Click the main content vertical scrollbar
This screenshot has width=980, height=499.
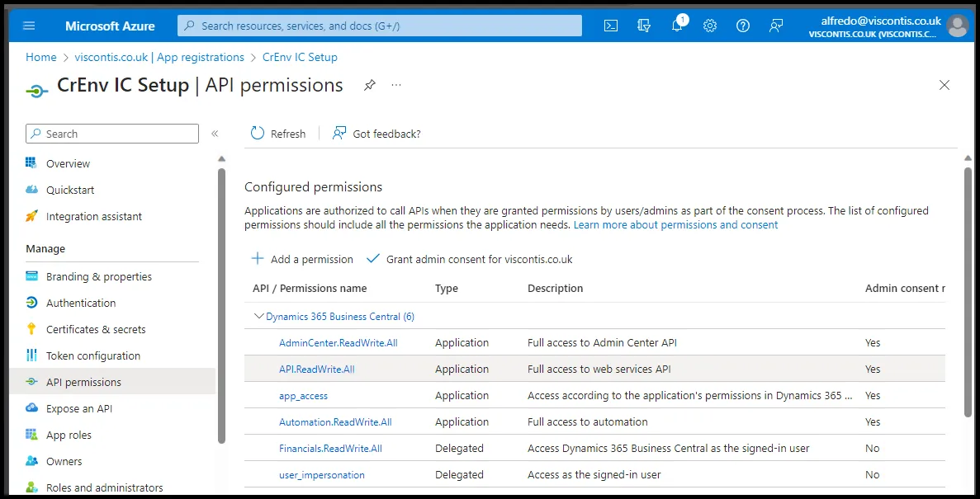click(968, 290)
